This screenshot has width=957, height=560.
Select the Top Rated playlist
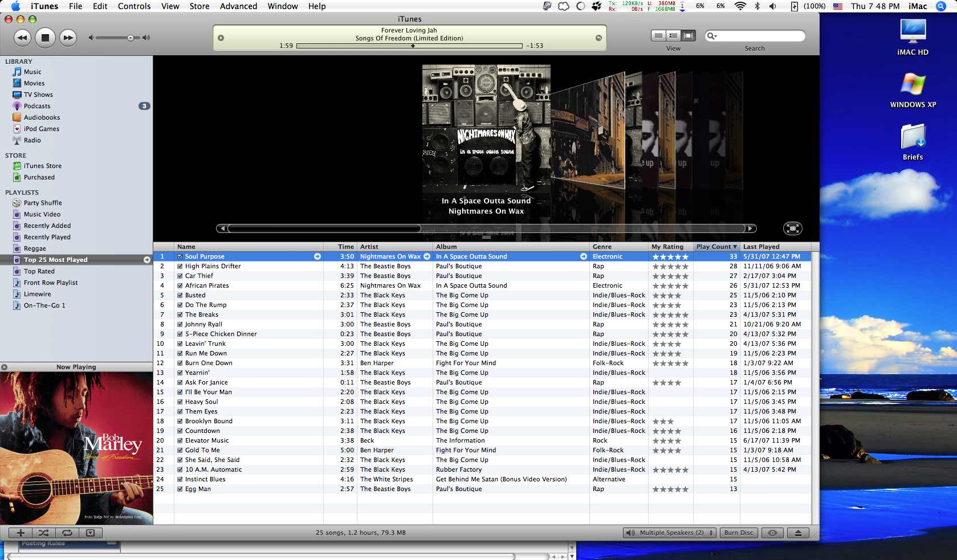click(x=39, y=271)
